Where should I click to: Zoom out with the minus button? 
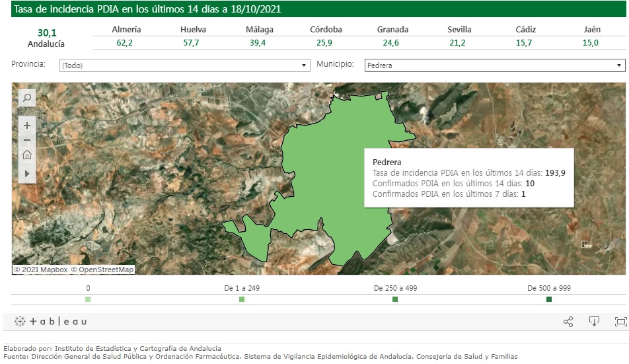pos(27,140)
